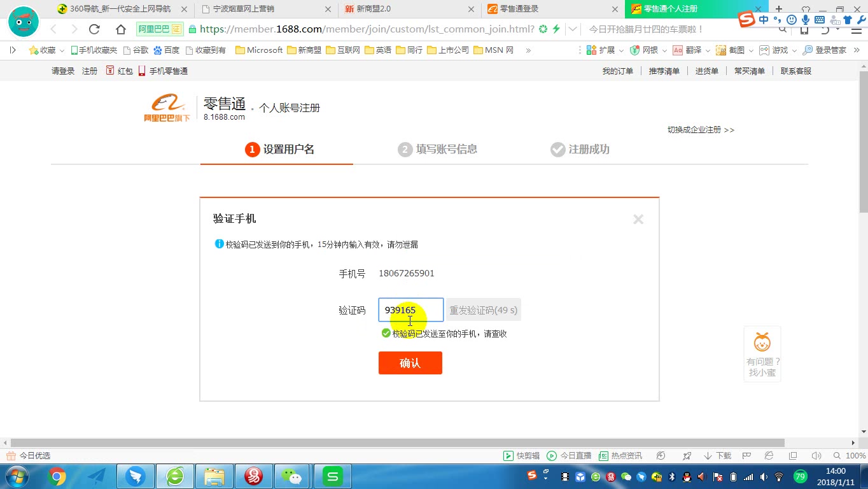Expand the bookmarks overflow chevron

[528, 50]
